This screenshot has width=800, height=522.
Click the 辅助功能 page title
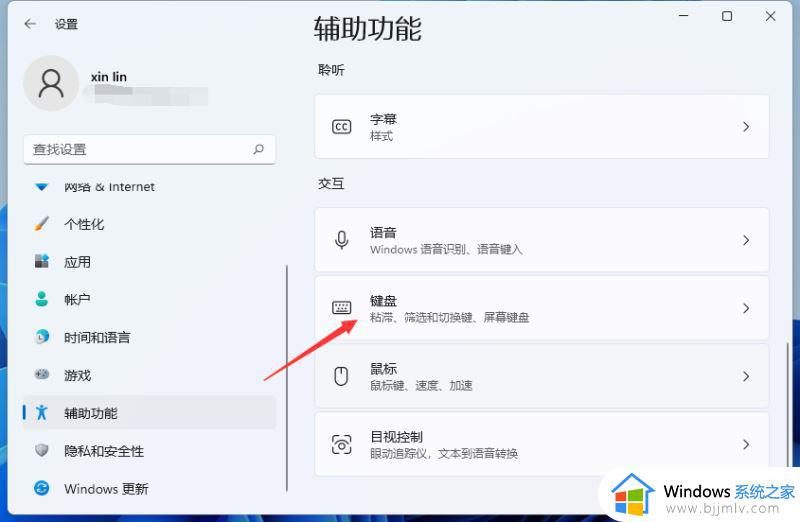pos(367,28)
